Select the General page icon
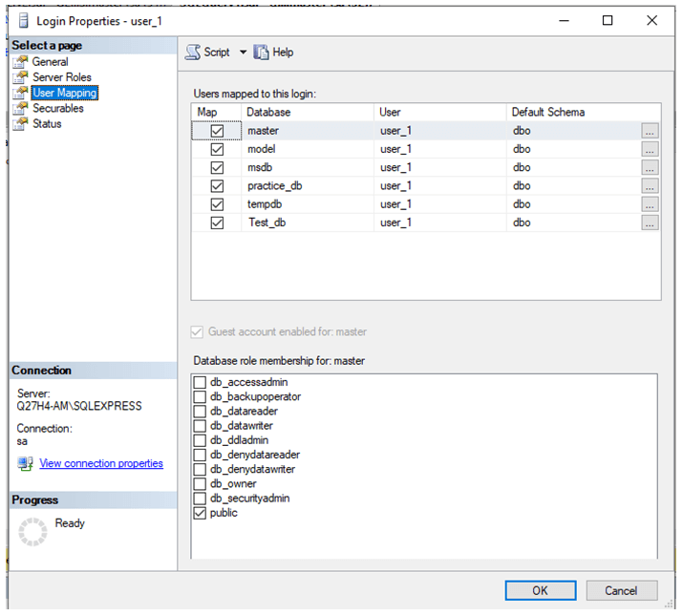 point(20,62)
